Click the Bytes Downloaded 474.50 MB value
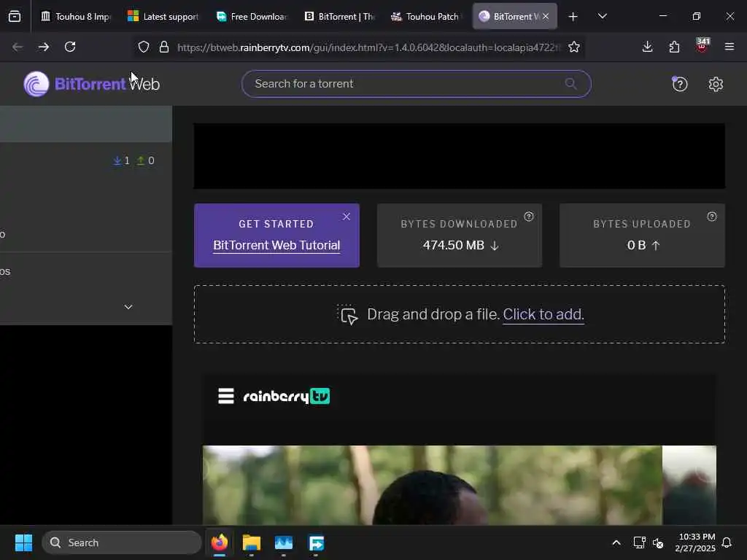This screenshot has width=747, height=560. [x=454, y=245]
